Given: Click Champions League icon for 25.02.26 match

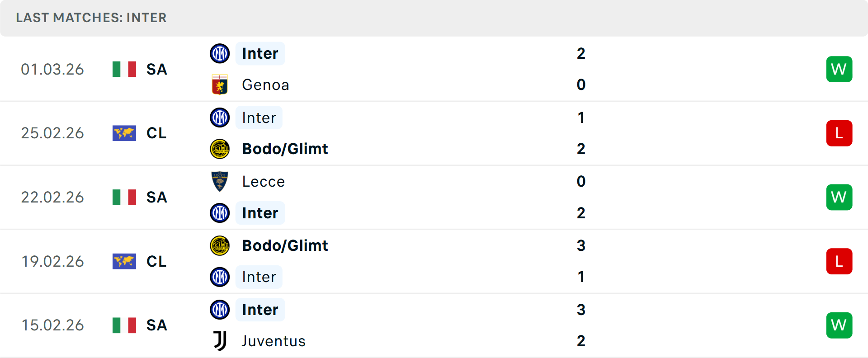Looking at the screenshot, I should [124, 133].
